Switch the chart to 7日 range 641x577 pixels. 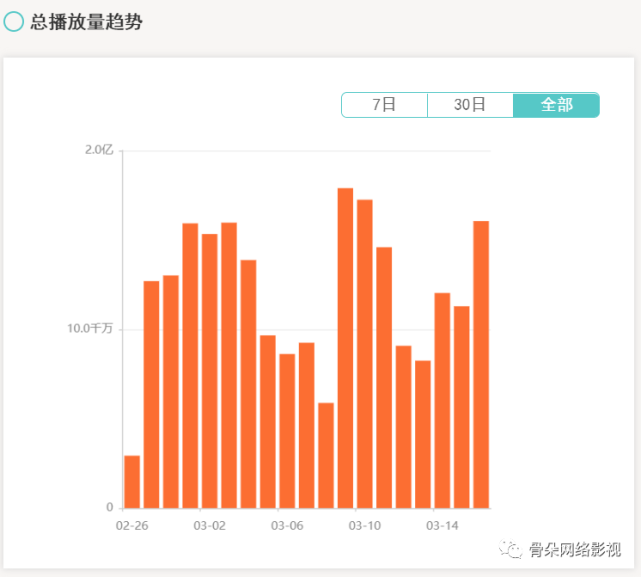click(x=384, y=105)
